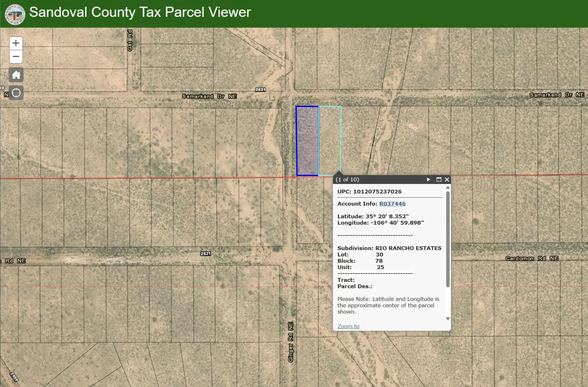Select the cyan outlined parcel
The width and height of the screenshot is (588, 387).
[330, 138]
